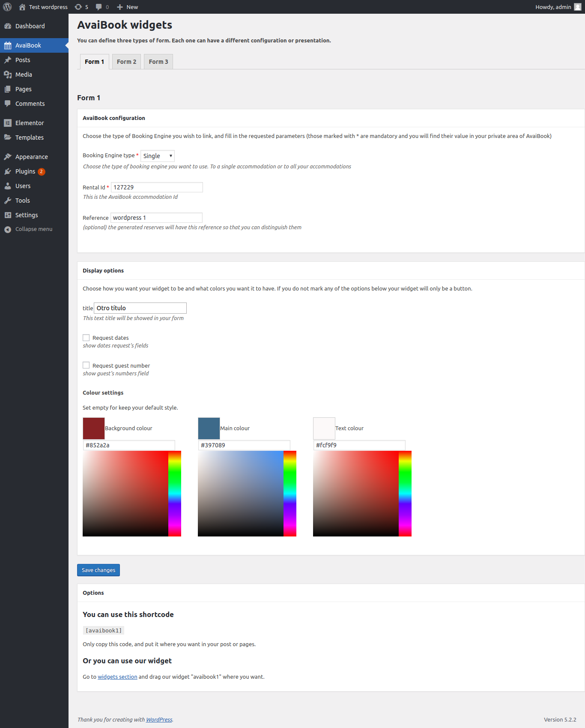
Task: Open Media library from sidebar
Action: tap(24, 75)
